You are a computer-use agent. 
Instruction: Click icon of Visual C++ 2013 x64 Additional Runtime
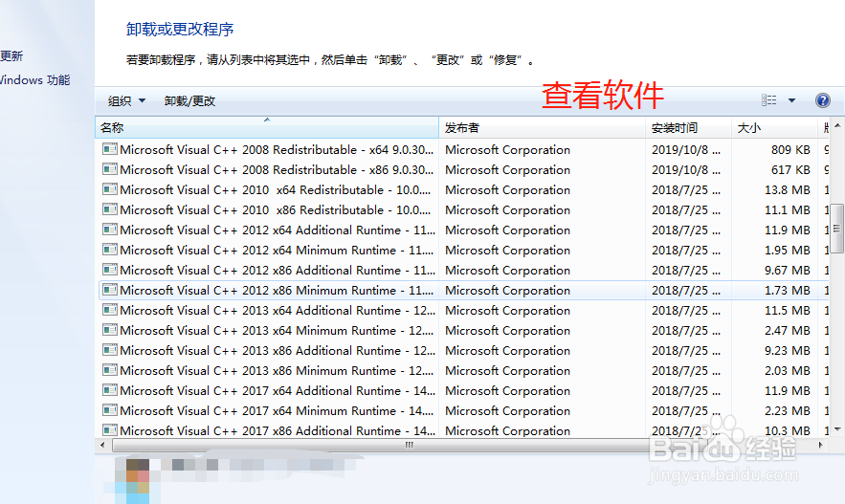coord(110,310)
